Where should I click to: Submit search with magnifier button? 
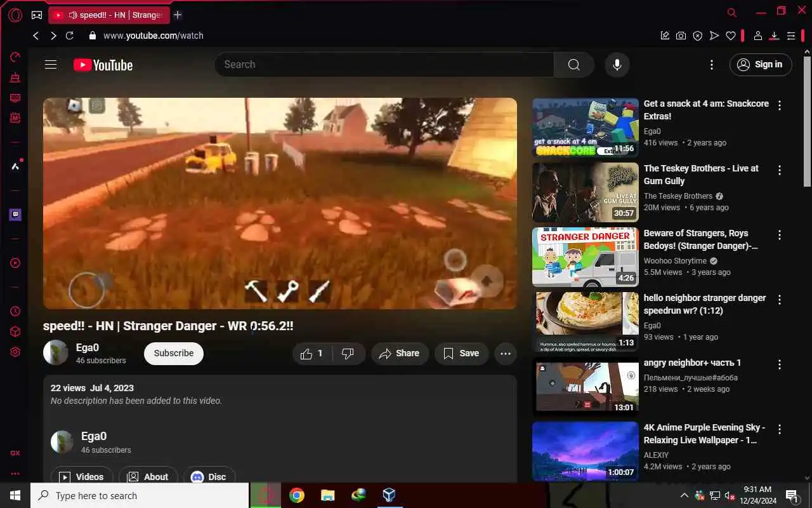point(574,64)
